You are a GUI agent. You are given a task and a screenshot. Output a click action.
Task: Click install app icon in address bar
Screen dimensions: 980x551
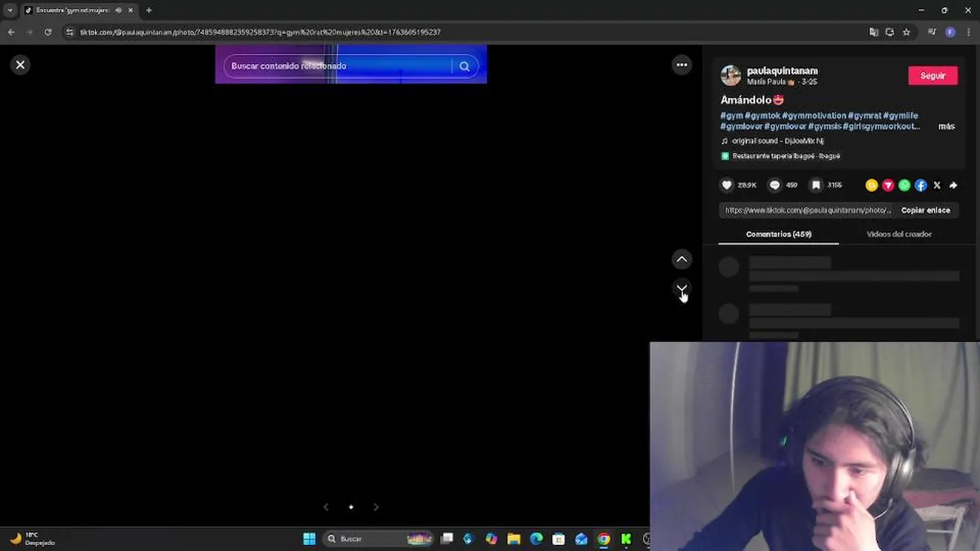click(x=890, y=32)
